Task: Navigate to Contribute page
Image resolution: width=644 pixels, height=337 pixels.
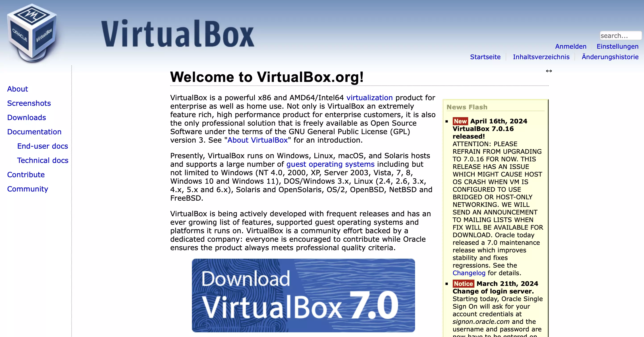Action: 25,175
